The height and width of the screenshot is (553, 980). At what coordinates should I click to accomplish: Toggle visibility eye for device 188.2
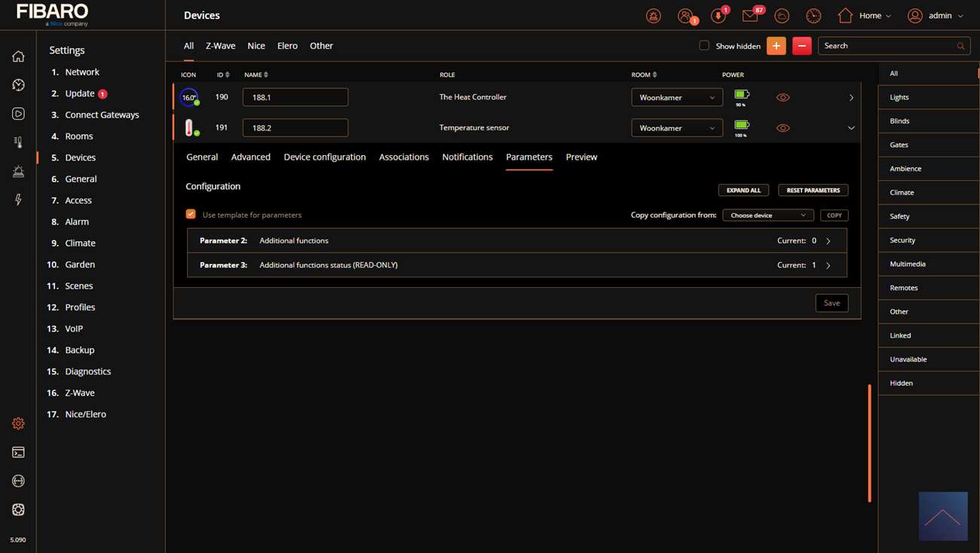[x=783, y=128]
